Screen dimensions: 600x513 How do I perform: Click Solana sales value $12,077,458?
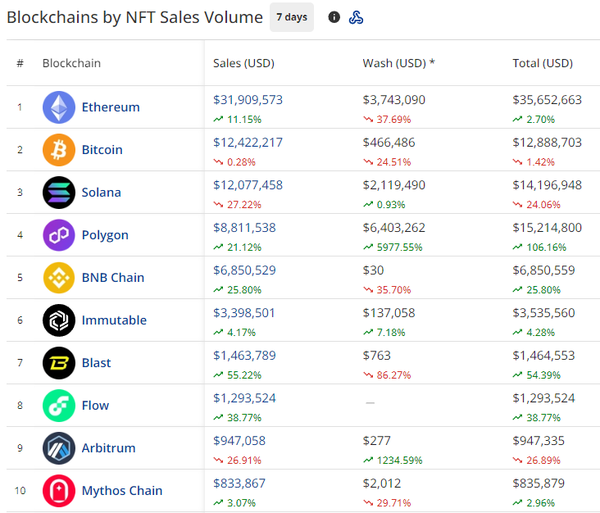(x=248, y=185)
